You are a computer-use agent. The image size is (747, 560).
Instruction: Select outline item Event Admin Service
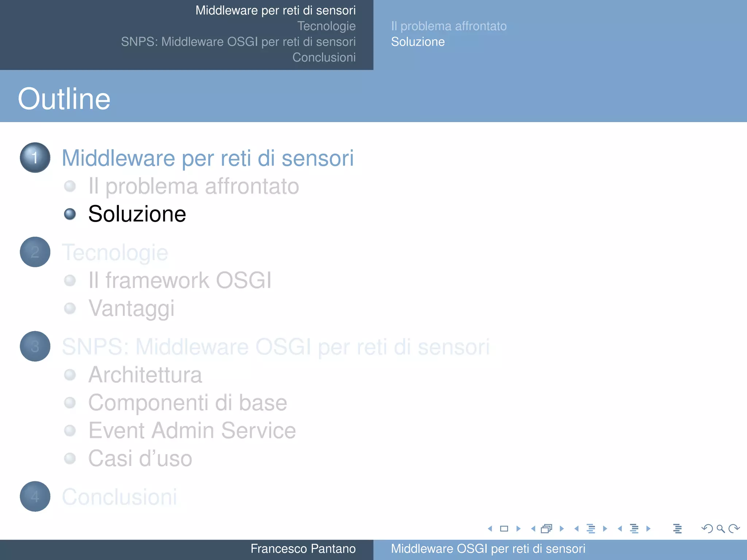[x=192, y=431]
